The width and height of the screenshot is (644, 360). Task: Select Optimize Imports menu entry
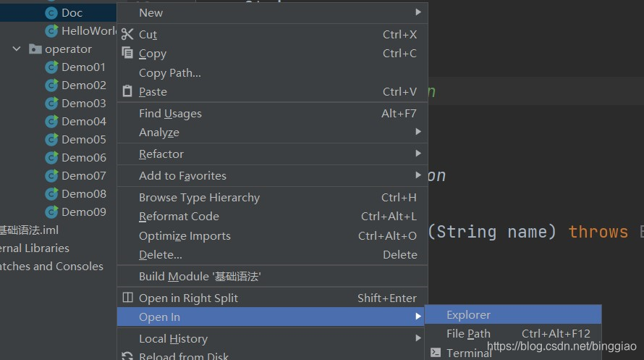(x=272, y=236)
